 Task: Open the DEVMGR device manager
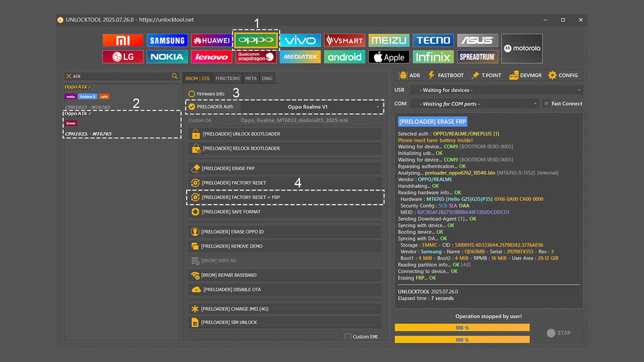point(525,75)
